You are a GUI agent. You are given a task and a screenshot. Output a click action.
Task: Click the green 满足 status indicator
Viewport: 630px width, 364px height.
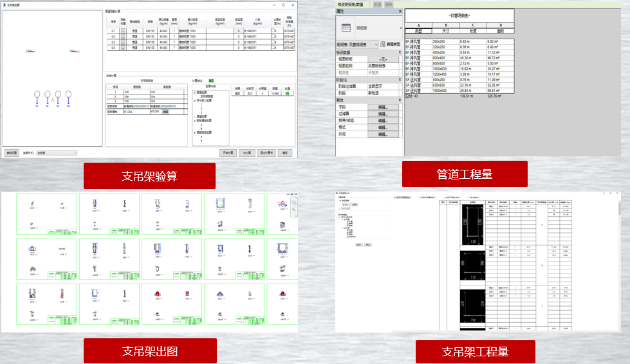click(x=211, y=80)
